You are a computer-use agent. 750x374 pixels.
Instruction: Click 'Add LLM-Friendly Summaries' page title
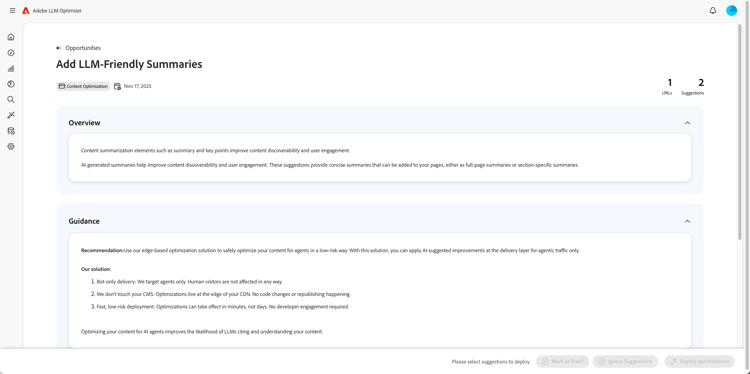click(x=129, y=64)
